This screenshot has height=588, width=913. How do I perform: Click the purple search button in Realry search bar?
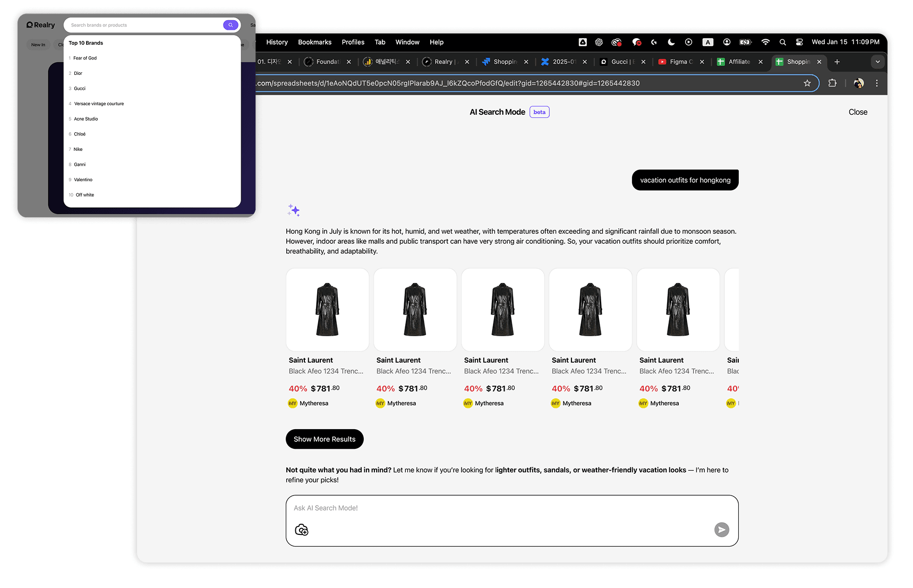click(x=231, y=25)
